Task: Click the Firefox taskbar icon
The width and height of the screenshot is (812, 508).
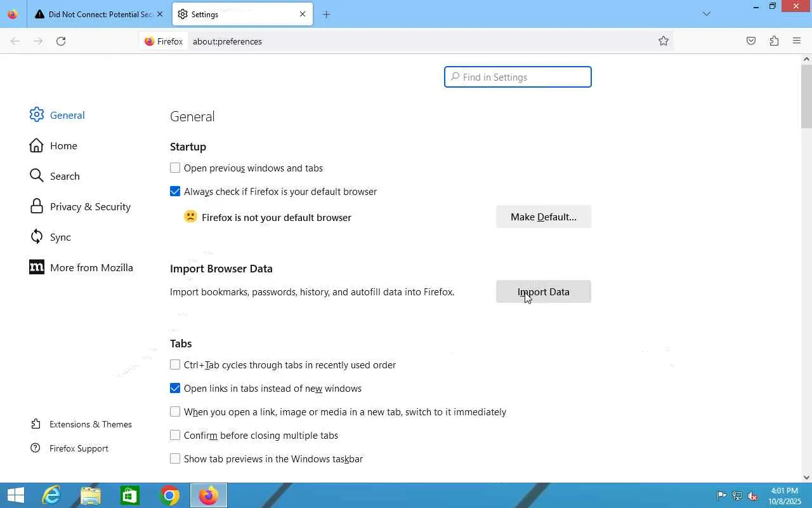Action: click(x=209, y=495)
